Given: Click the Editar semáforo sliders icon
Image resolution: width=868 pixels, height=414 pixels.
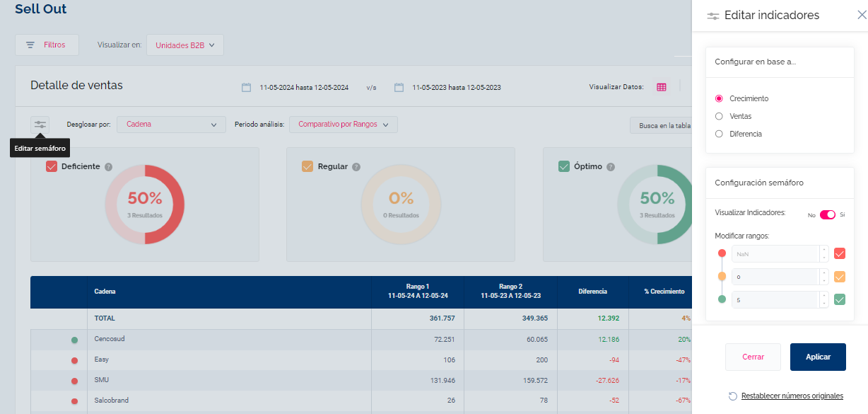Looking at the screenshot, I should (40, 125).
